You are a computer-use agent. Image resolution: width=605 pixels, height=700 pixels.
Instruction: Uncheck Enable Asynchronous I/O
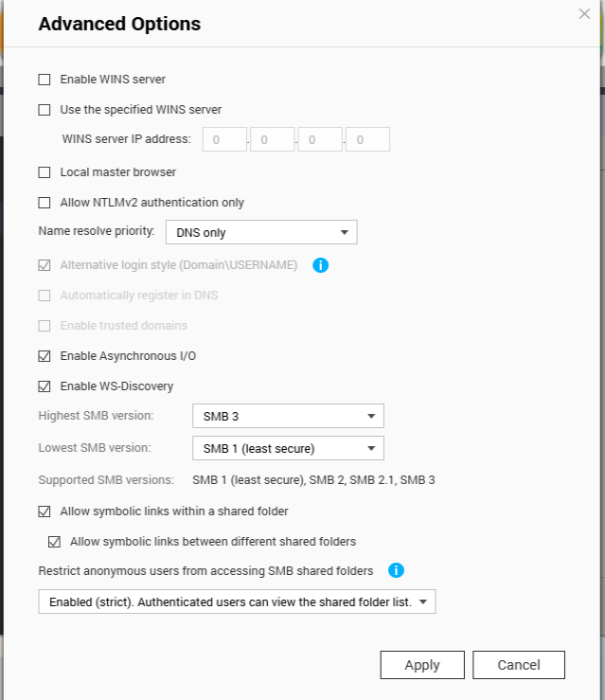coord(44,356)
